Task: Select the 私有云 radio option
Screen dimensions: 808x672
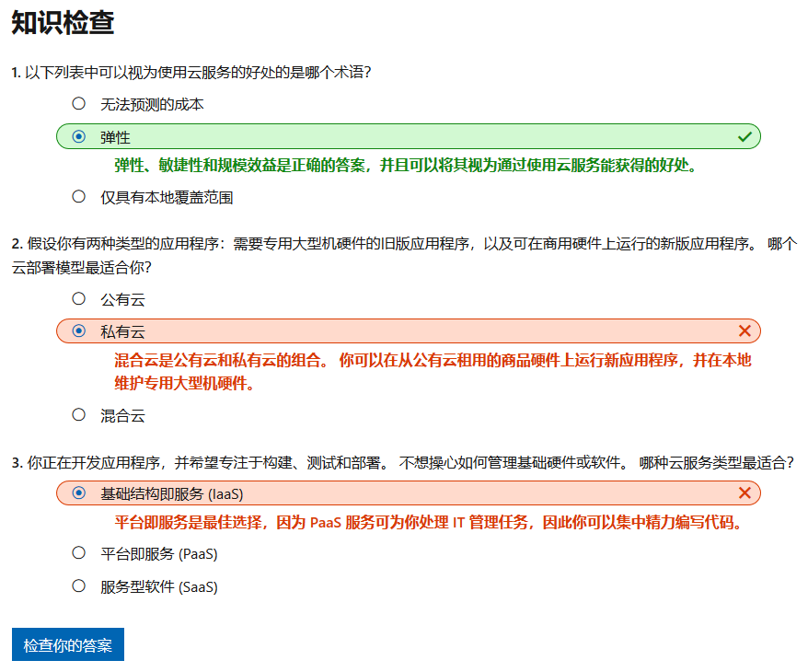Action: 79,330
